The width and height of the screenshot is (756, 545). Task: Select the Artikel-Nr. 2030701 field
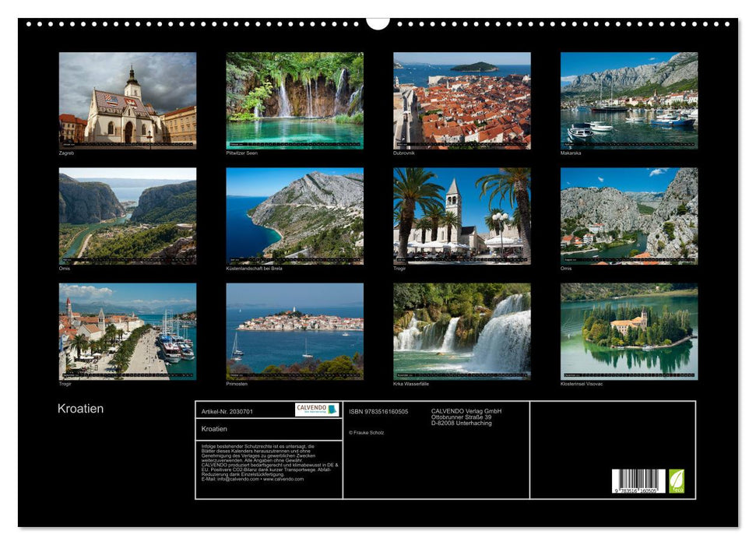pos(227,412)
